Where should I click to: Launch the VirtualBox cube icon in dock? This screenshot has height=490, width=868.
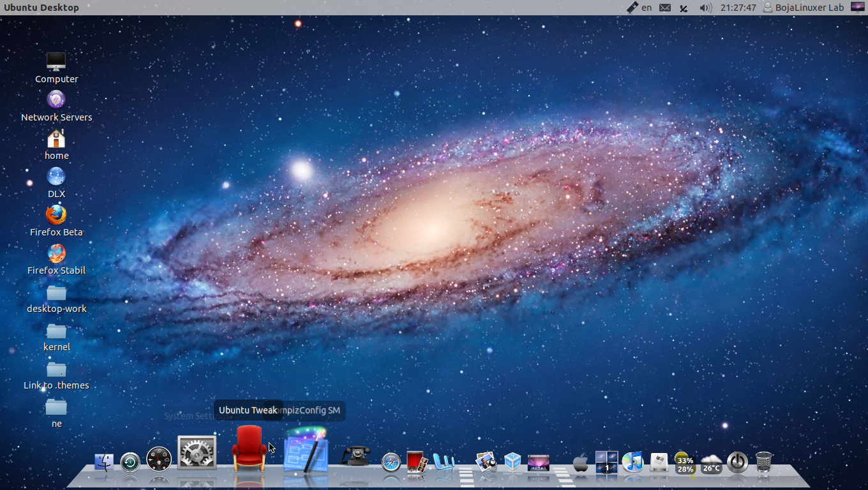(513, 461)
